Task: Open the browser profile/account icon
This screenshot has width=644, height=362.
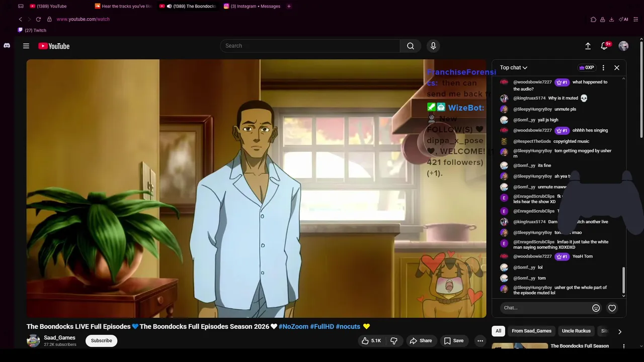Action: [x=602, y=19]
